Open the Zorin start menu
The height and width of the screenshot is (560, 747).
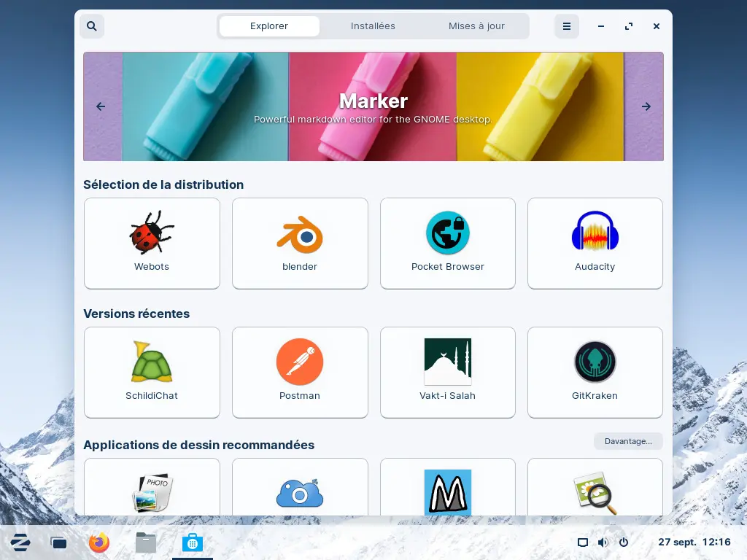[x=20, y=542]
